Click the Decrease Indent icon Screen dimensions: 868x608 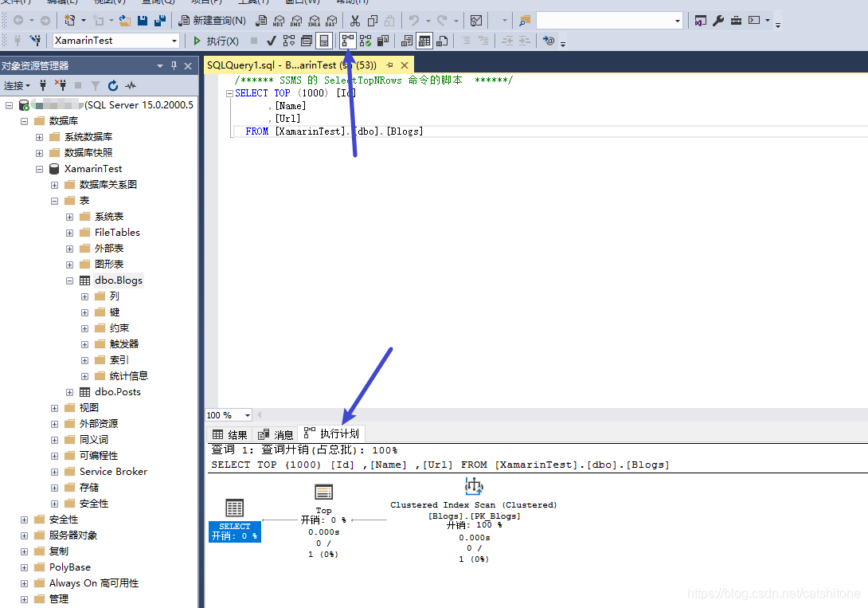pos(506,41)
